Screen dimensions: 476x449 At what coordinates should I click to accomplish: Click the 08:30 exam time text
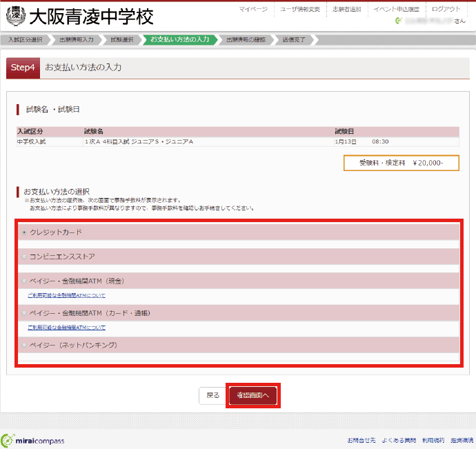(x=380, y=142)
